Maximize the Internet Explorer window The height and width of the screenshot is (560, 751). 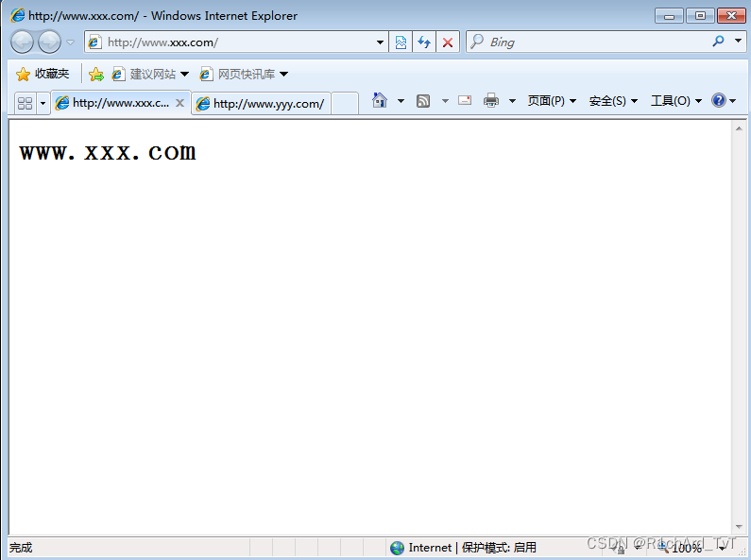coord(700,16)
